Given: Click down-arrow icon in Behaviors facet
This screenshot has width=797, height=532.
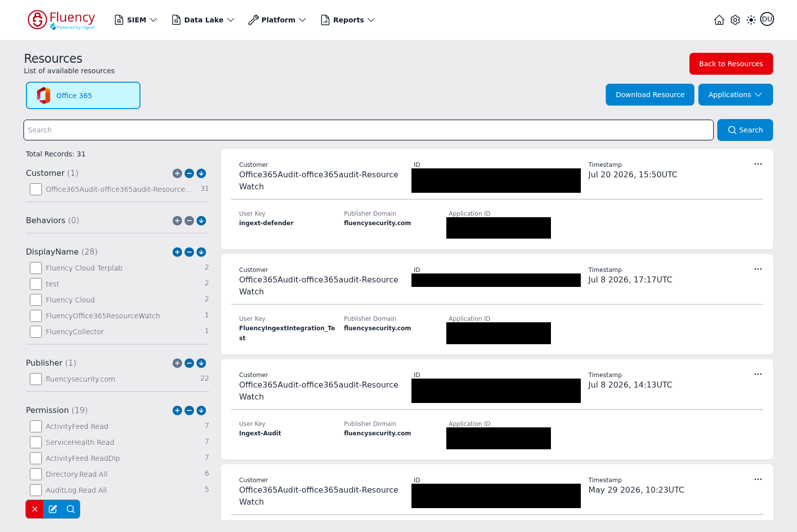Looking at the screenshot, I should pyautogui.click(x=201, y=221).
